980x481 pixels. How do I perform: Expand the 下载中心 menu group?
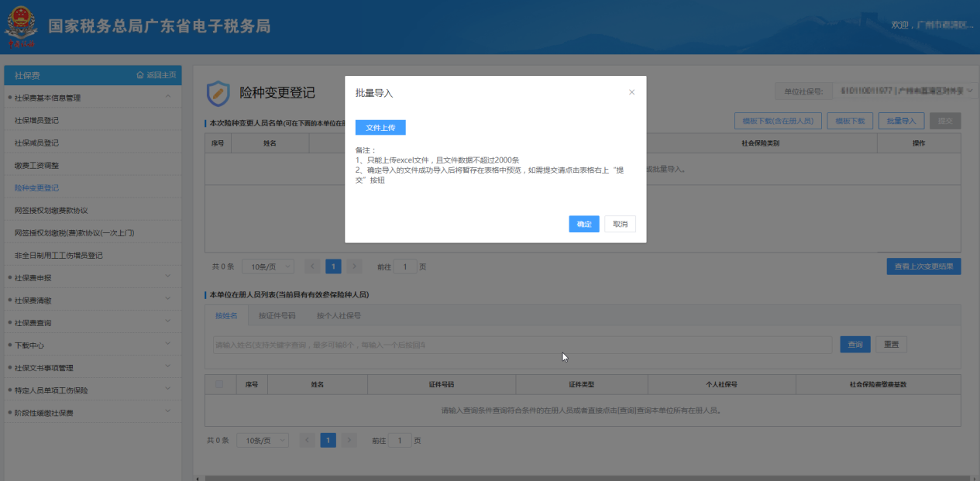(x=168, y=345)
